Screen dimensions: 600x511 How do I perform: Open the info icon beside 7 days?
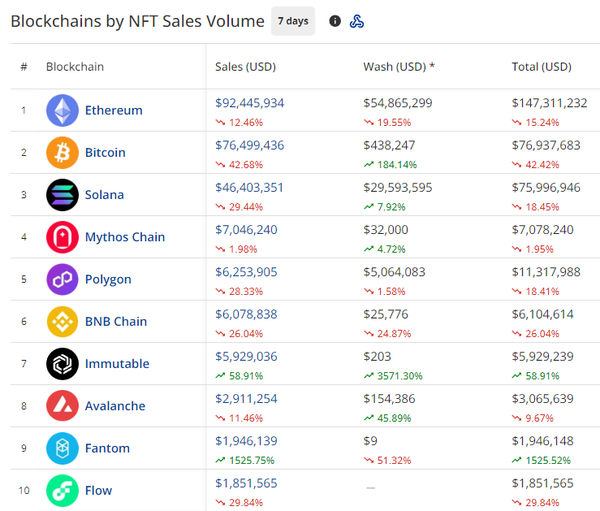pyautogui.click(x=335, y=21)
